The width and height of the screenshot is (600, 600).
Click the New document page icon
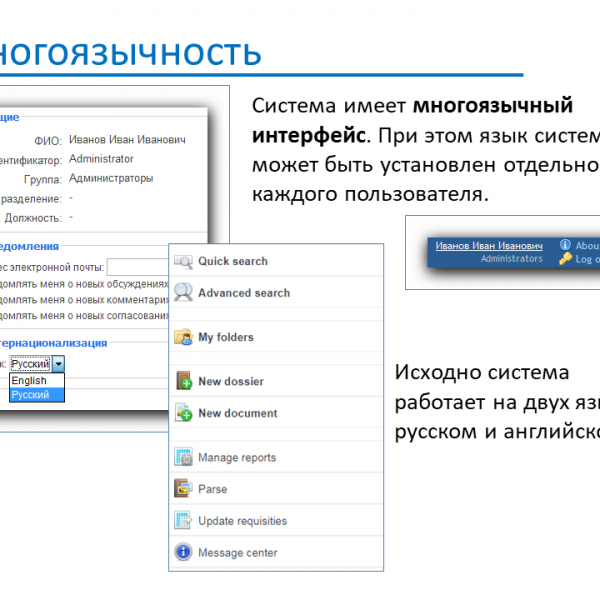184,413
